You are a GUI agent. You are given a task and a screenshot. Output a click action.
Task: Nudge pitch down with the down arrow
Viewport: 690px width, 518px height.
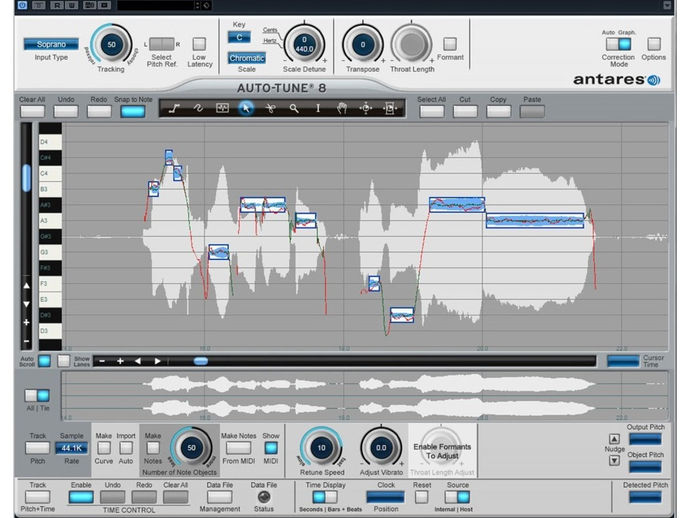(x=614, y=460)
